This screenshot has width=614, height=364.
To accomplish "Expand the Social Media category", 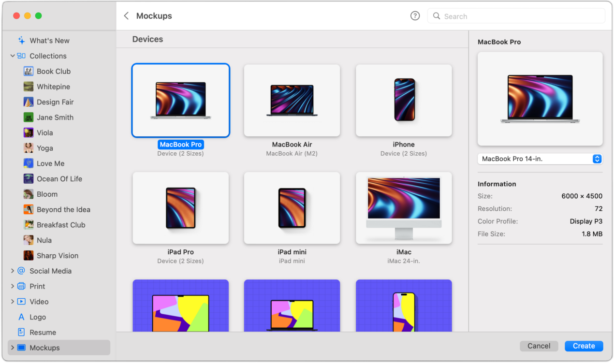I will (x=13, y=271).
